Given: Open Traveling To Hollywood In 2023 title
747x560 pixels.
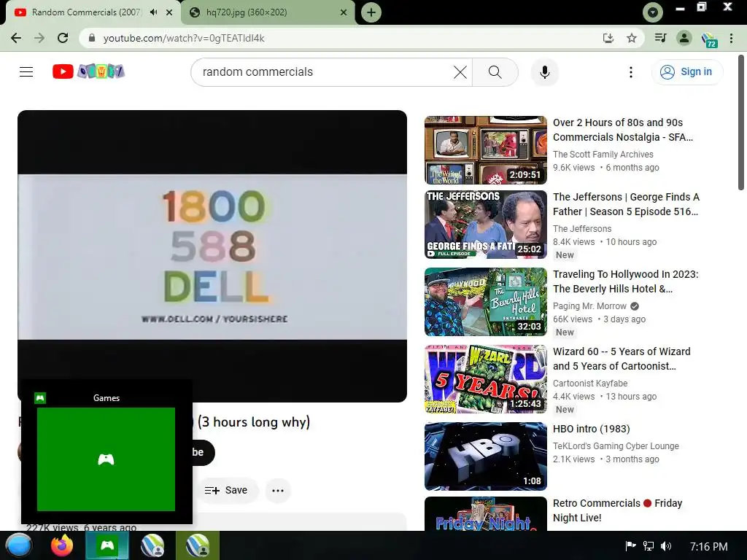Looking at the screenshot, I should pyautogui.click(x=625, y=281).
